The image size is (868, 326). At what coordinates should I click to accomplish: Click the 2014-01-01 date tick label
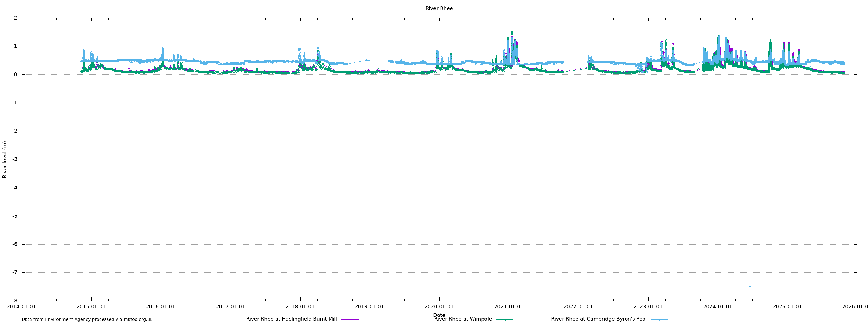coord(22,307)
